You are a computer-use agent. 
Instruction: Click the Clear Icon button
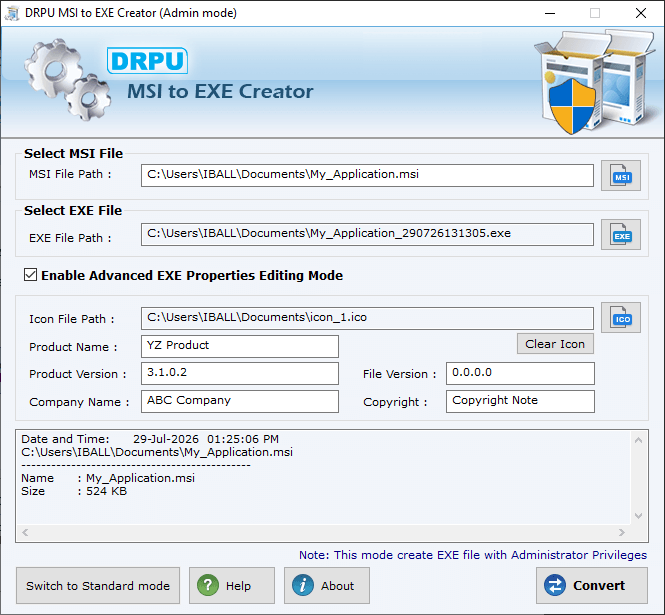pos(555,344)
